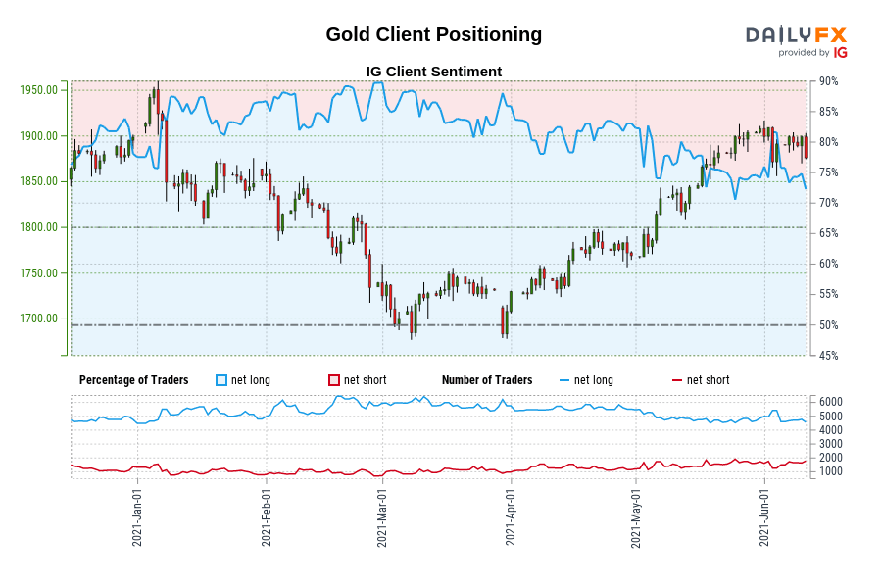Click the 2021-Feb-01 date label

coord(266,517)
